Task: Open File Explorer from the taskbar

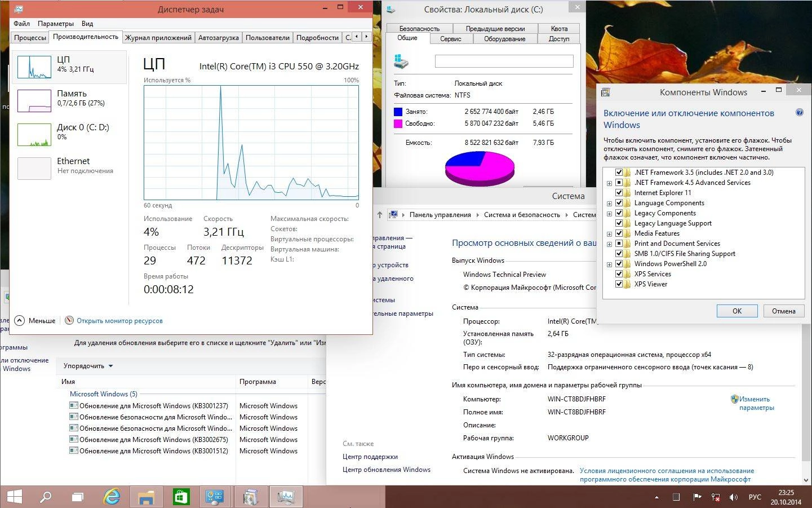Action: click(147, 497)
